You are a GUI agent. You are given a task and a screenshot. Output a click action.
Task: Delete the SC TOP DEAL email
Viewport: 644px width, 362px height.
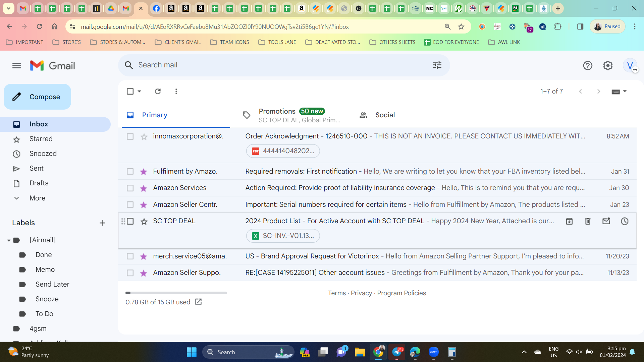[x=588, y=221]
